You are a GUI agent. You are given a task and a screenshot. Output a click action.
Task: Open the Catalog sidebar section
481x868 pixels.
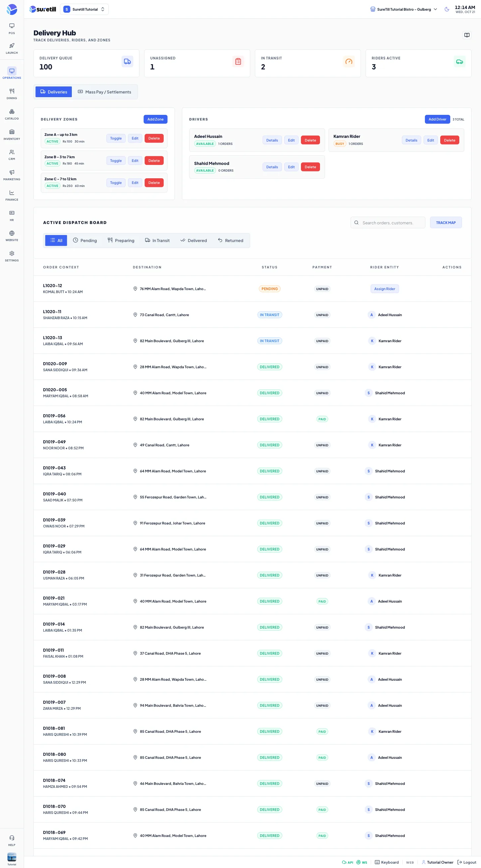(x=12, y=114)
